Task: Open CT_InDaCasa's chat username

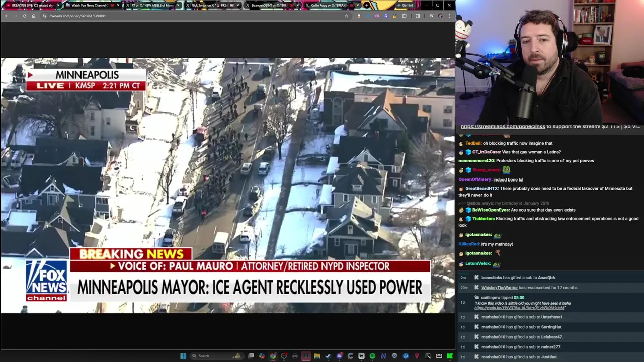Action: 486,152
